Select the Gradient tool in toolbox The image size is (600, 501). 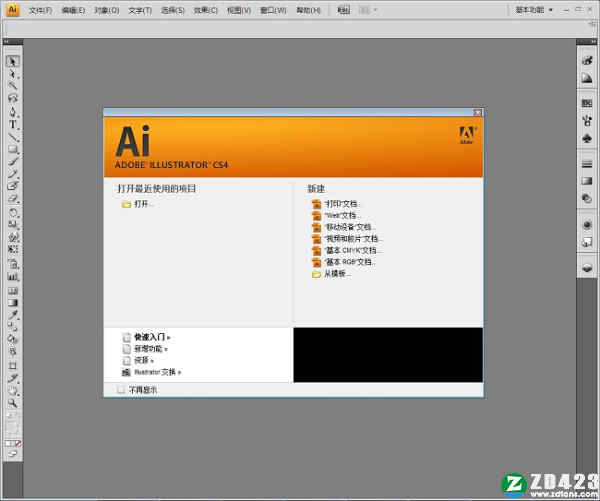13,303
